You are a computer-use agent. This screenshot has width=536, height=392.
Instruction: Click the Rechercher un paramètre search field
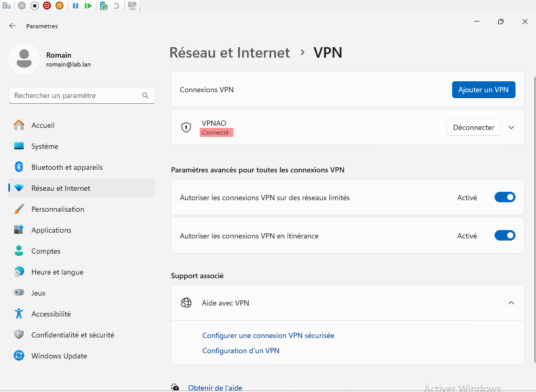[x=76, y=96]
